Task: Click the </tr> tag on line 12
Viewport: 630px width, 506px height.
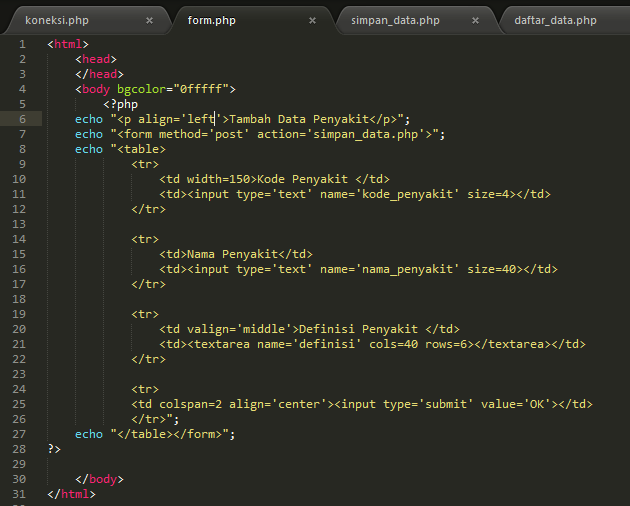Action: 148,209
